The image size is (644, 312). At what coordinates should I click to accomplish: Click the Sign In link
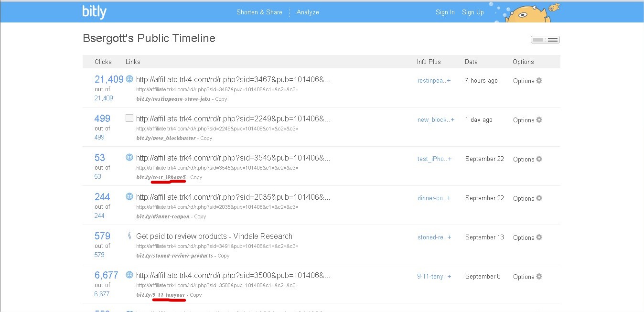[445, 12]
